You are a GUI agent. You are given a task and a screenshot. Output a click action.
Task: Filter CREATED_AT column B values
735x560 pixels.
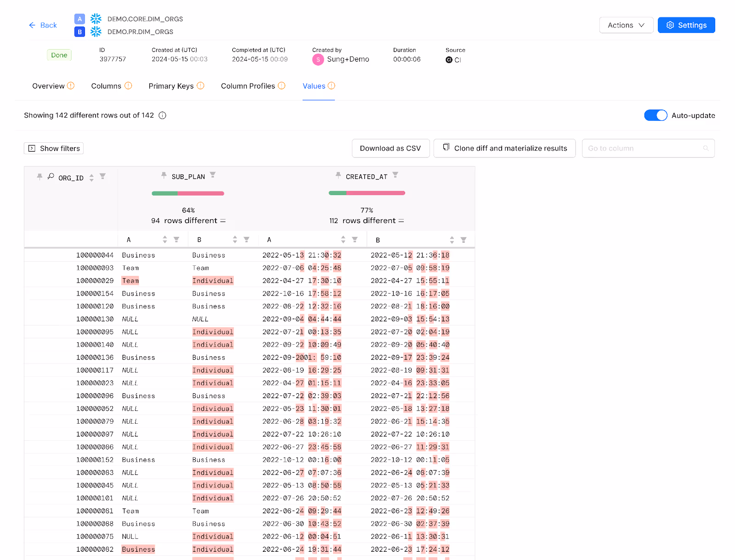[464, 240]
